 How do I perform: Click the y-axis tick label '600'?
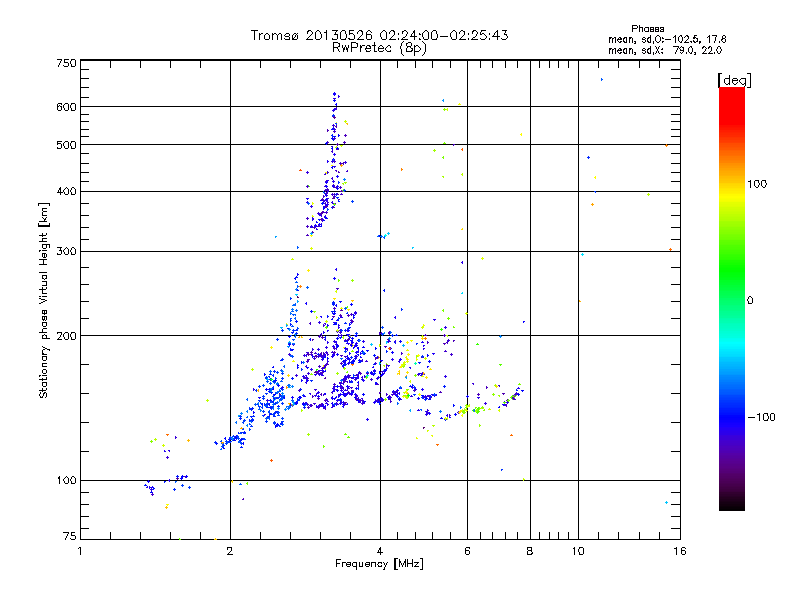(x=66, y=107)
